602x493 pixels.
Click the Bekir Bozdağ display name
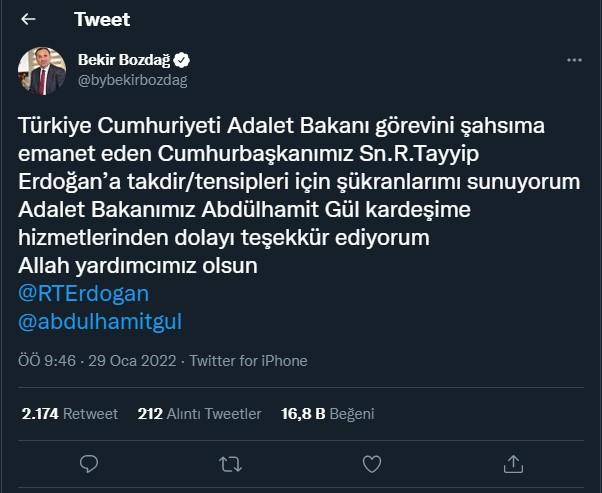click(x=125, y=60)
